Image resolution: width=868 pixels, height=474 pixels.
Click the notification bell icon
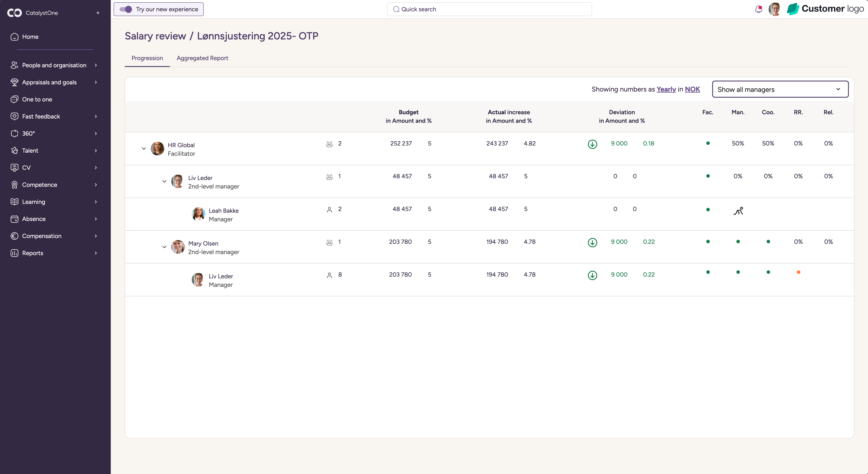pyautogui.click(x=758, y=9)
